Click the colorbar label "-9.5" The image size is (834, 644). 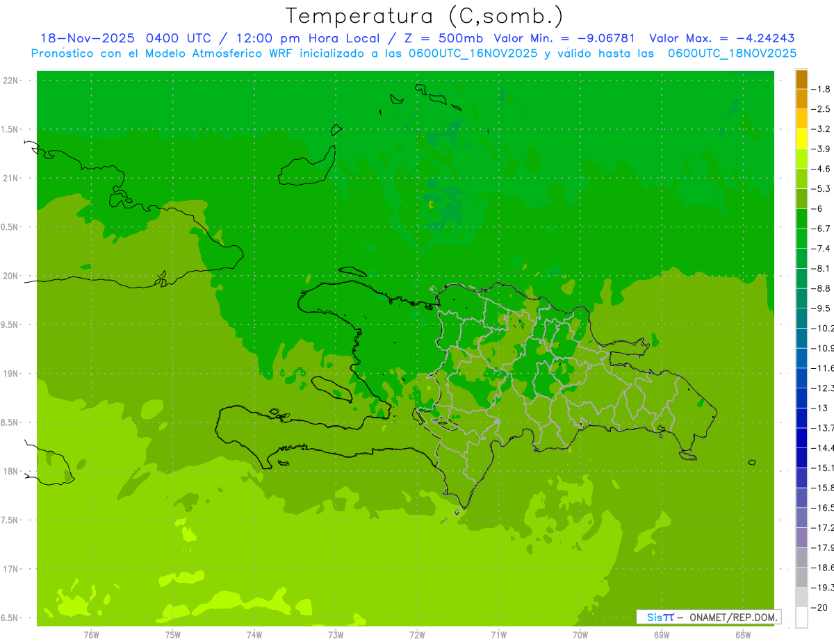point(821,308)
